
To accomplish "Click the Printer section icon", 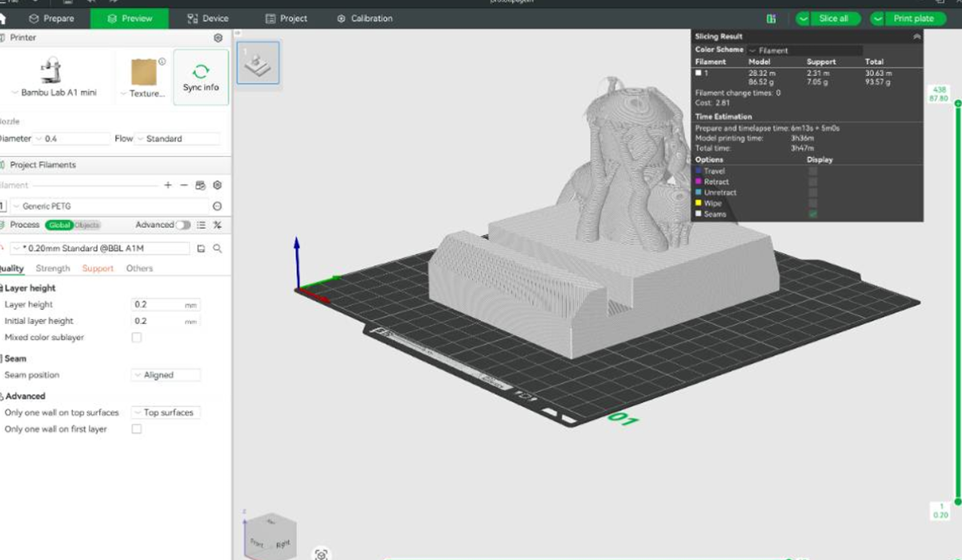I will [x=2, y=38].
